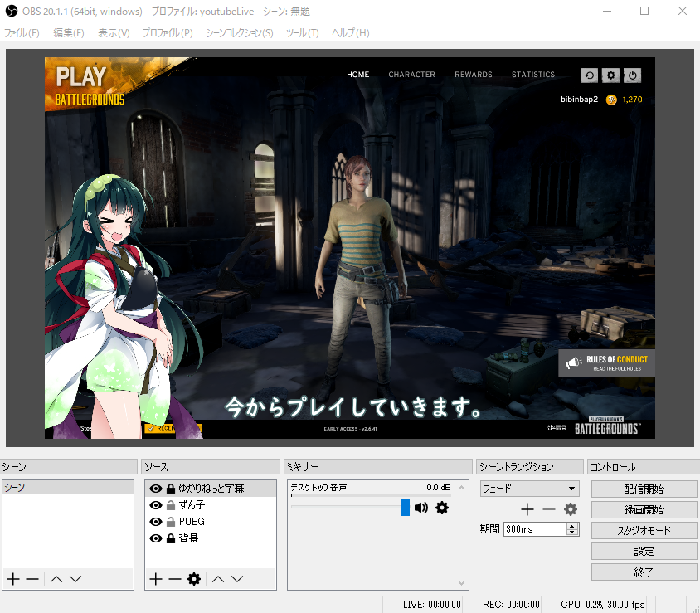
Task: Open source properties gear icon
Action: [x=194, y=579]
